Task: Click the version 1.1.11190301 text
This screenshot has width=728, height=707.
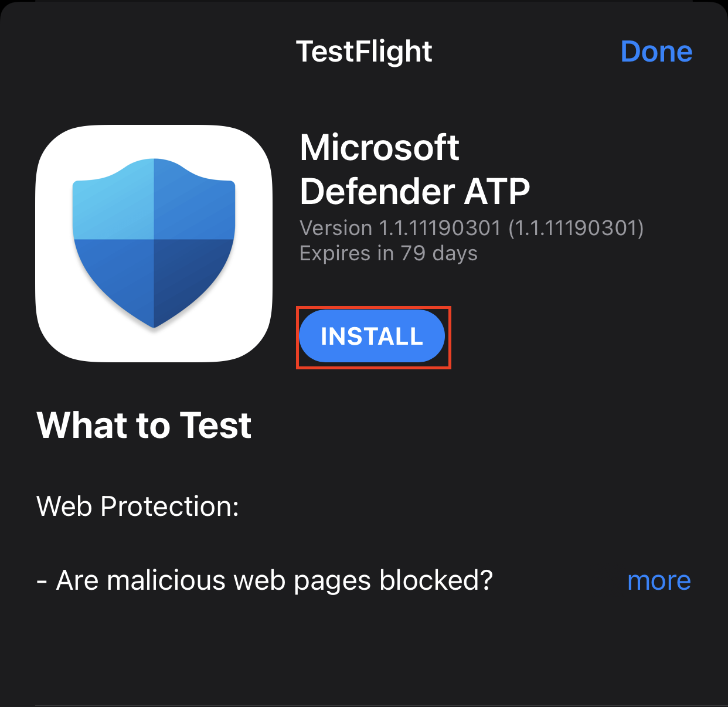Action: click(471, 228)
